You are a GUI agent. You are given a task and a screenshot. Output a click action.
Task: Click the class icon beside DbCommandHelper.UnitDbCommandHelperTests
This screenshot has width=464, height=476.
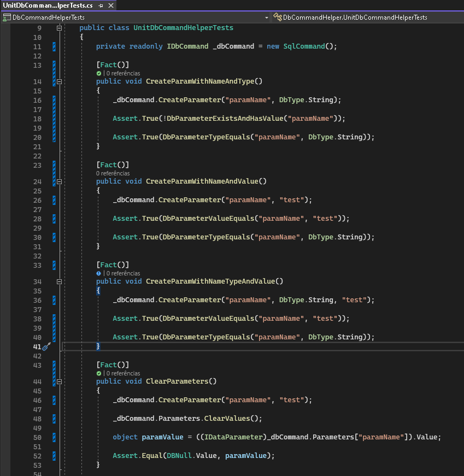pyautogui.click(x=277, y=17)
